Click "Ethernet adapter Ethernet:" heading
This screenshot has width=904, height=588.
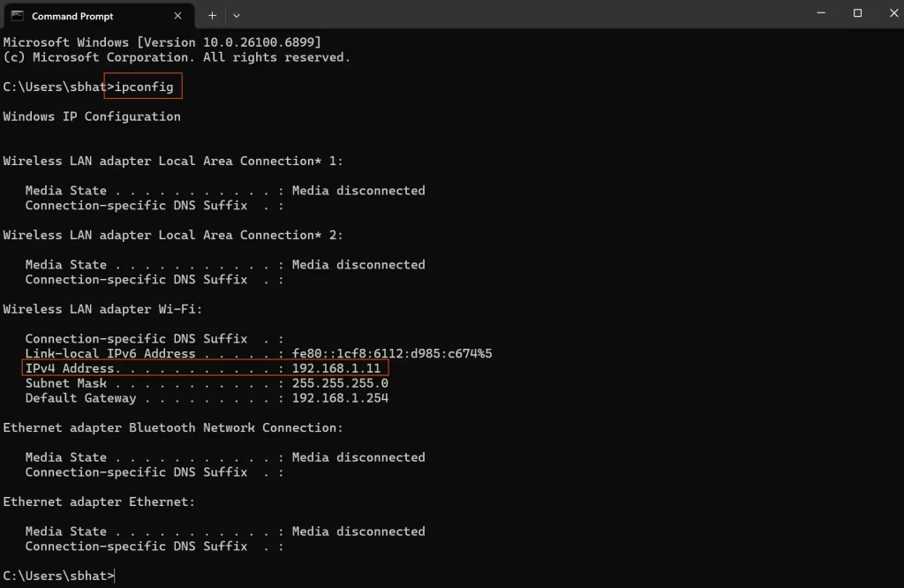click(99, 501)
